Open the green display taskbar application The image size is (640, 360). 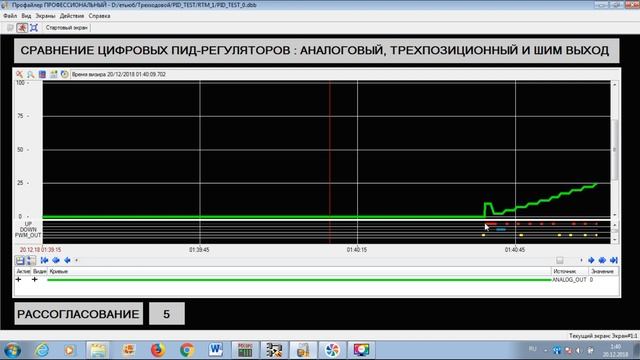(245, 350)
